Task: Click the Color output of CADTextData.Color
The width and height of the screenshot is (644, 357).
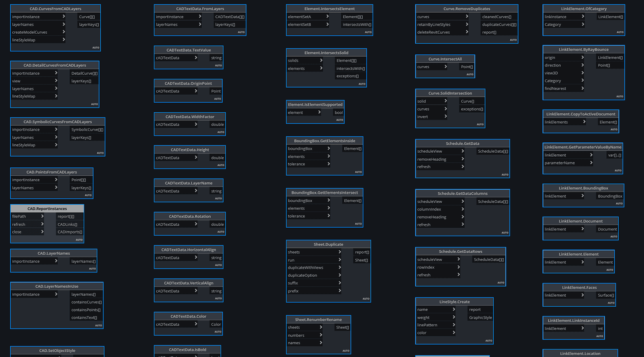Action: pyautogui.click(x=216, y=324)
